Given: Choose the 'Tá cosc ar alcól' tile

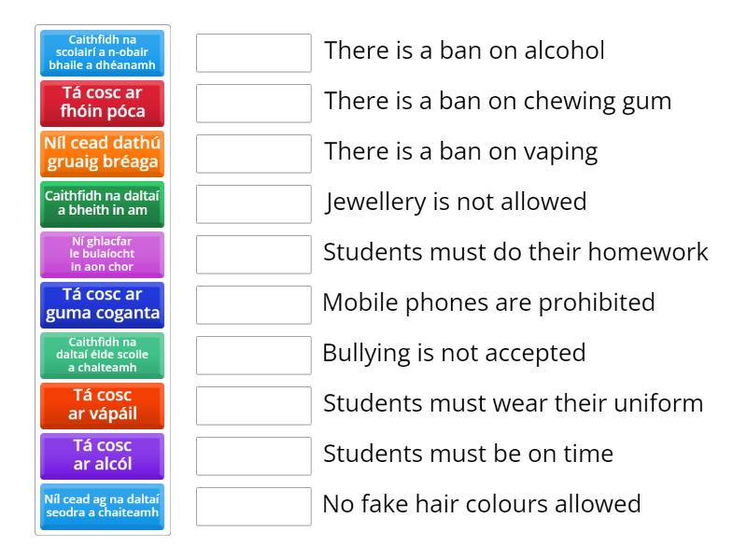Looking at the screenshot, I should tap(103, 456).
